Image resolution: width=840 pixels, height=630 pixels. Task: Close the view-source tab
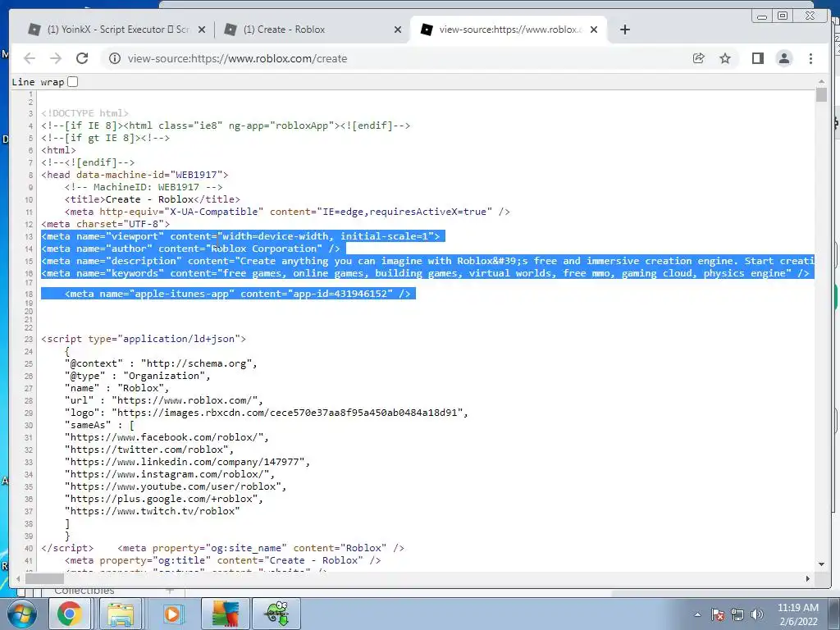594,30
